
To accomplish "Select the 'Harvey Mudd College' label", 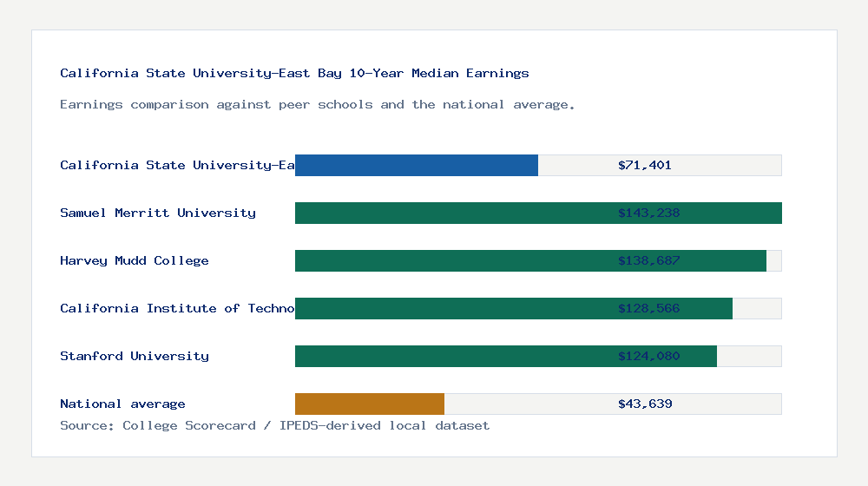I will click(135, 260).
